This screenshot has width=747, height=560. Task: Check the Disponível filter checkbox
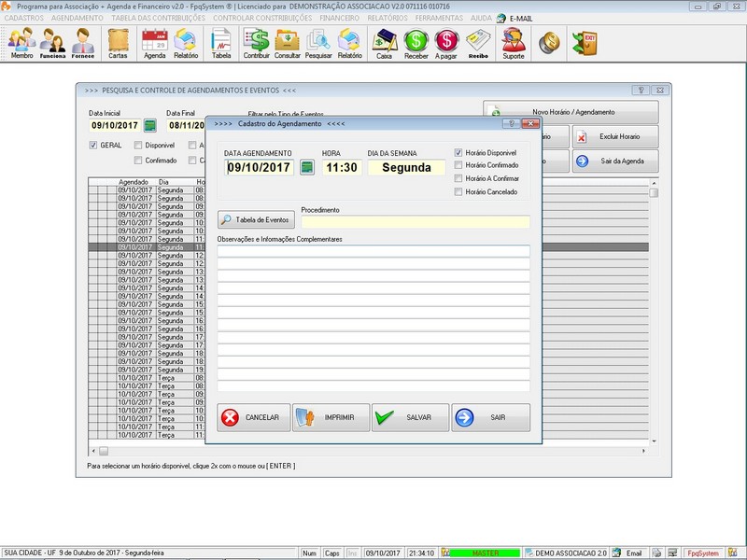click(138, 146)
